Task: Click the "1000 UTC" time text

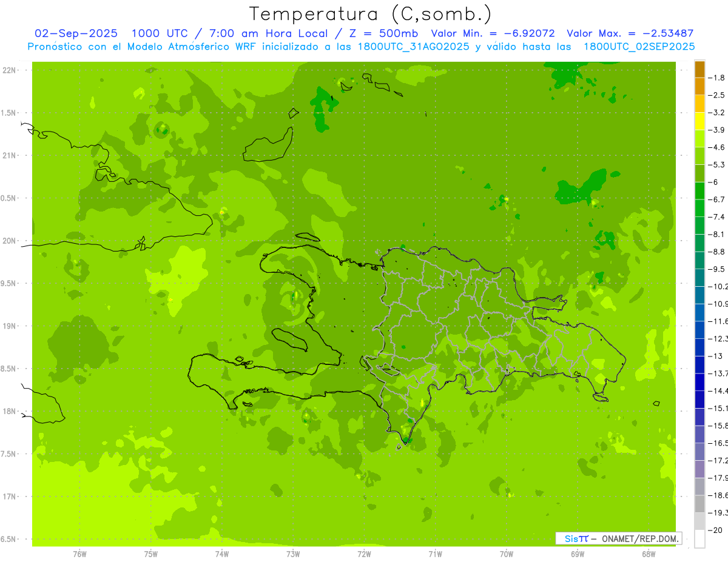Action: pyautogui.click(x=160, y=33)
